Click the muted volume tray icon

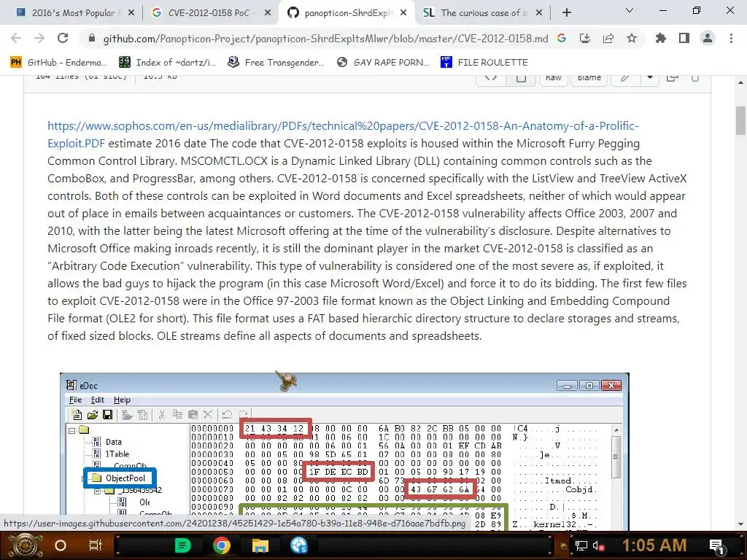pos(598,545)
